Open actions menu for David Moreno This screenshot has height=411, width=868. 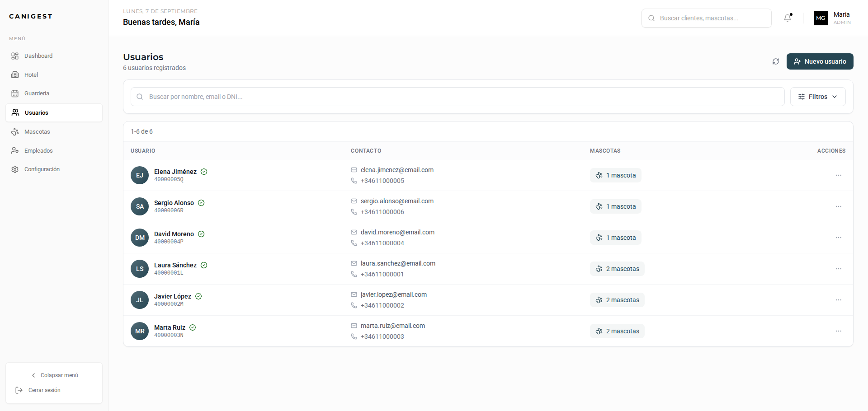839,238
